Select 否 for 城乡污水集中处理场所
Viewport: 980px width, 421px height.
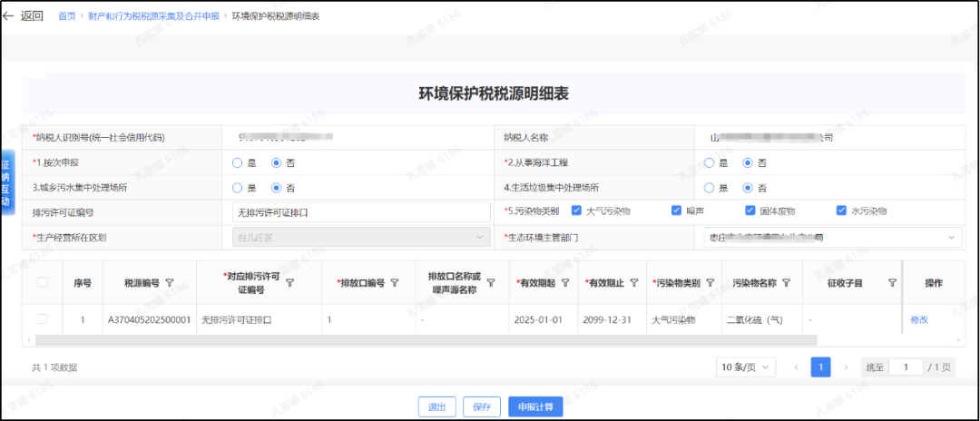(x=276, y=188)
